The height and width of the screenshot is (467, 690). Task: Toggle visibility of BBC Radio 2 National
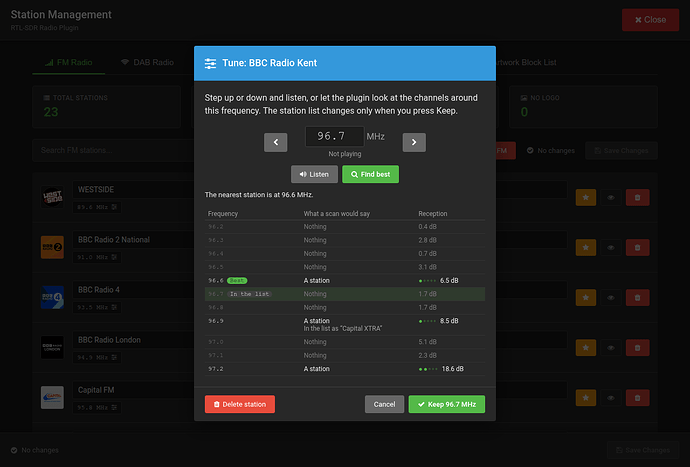click(x=611, y=248)
